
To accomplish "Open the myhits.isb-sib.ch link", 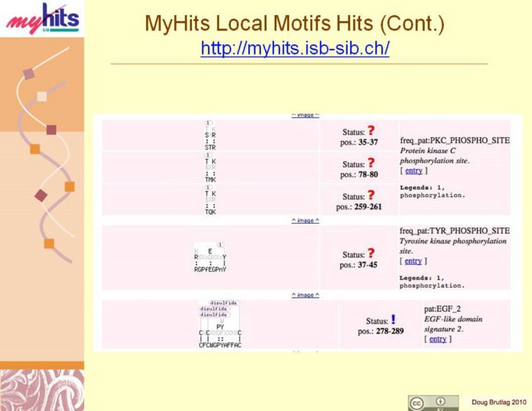I will pos(295,49).
